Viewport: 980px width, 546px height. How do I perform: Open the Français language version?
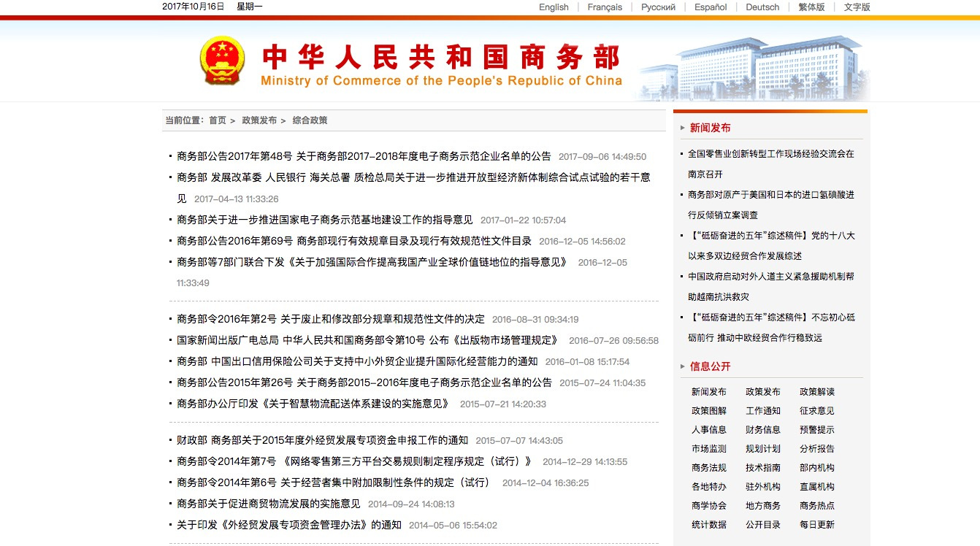coord(603,7)
